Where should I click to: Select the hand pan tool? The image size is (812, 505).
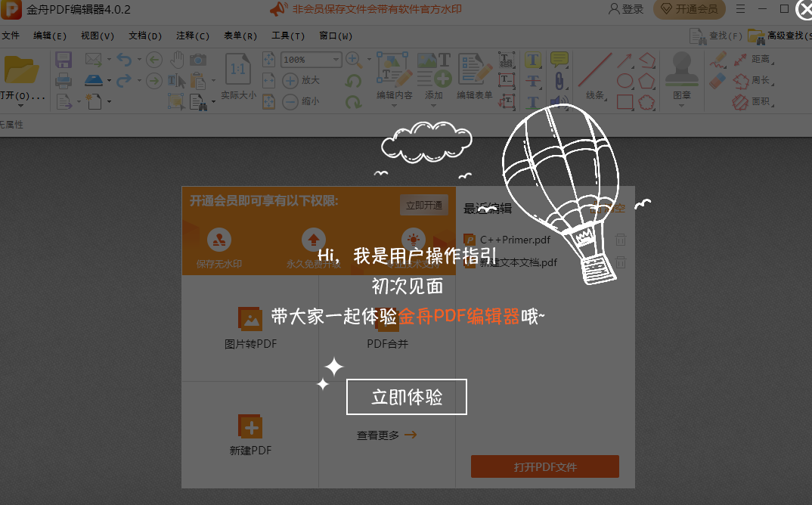[x=177, y=60]
